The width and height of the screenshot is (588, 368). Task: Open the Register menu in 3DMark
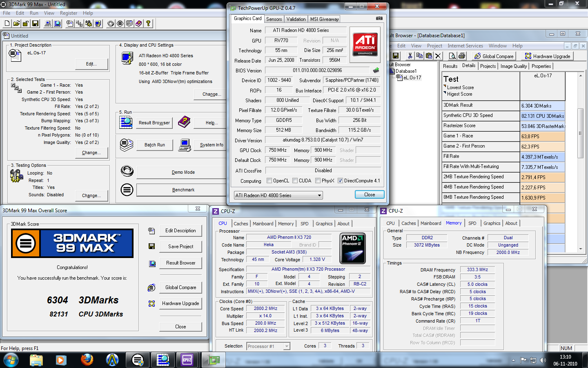(69, 13)
